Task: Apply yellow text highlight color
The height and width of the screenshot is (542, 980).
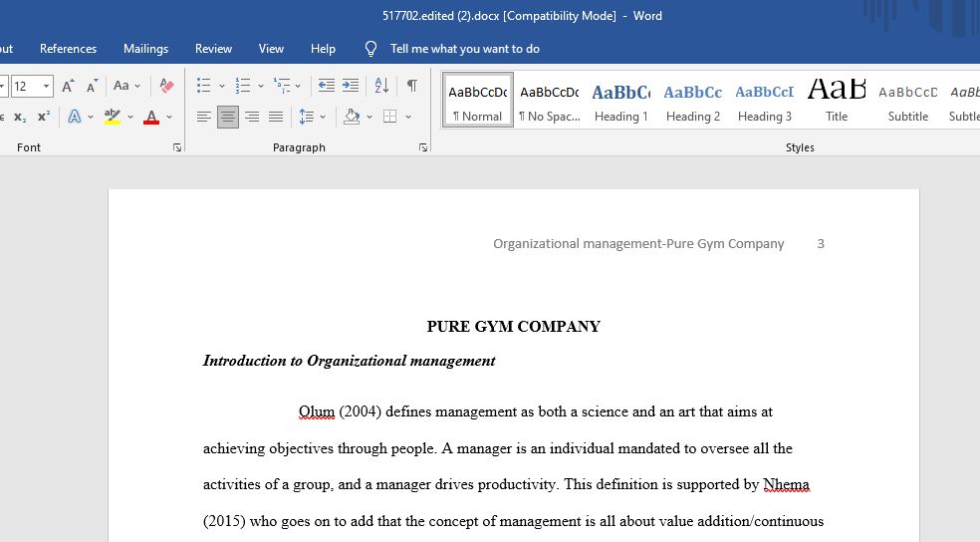Action: (113, 117)
